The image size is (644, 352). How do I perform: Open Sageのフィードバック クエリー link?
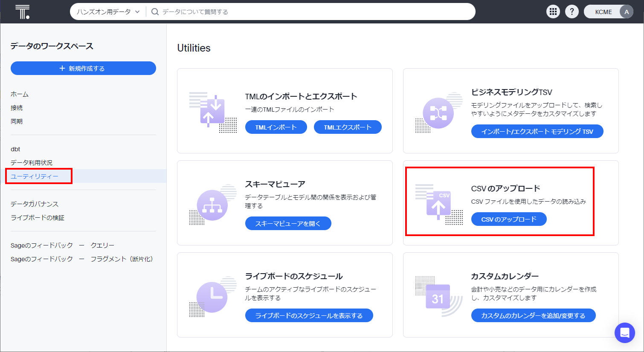[x=62, y=245]
